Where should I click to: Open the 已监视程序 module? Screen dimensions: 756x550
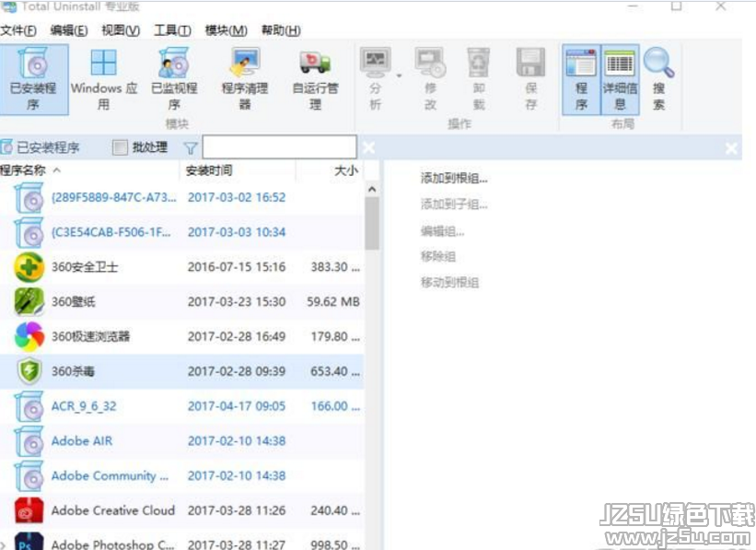[174, 79]
